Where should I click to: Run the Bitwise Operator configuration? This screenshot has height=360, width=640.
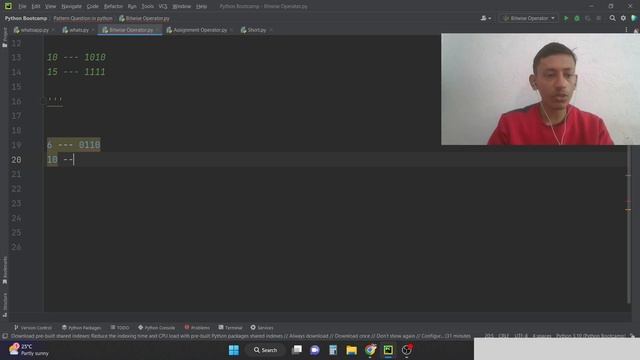[566, 18]
